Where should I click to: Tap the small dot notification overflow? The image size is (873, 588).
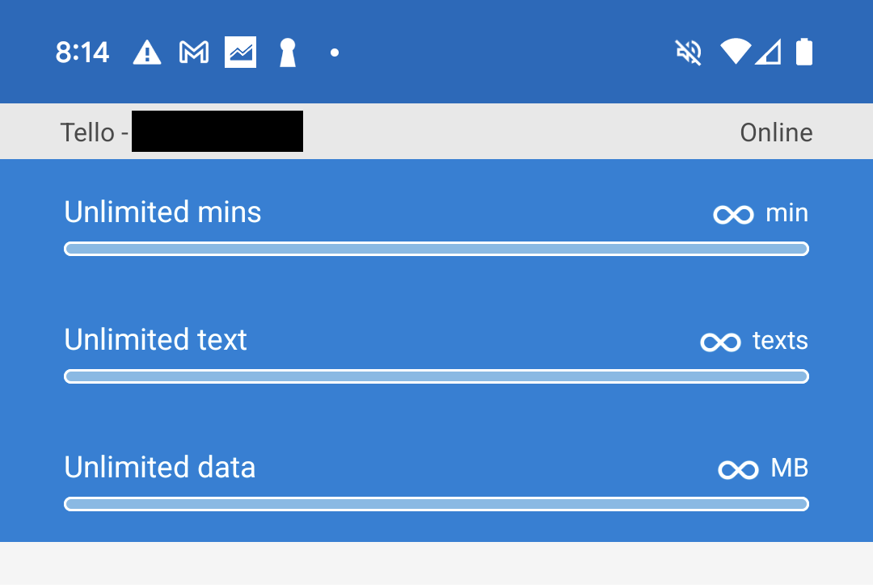[335, 53]
